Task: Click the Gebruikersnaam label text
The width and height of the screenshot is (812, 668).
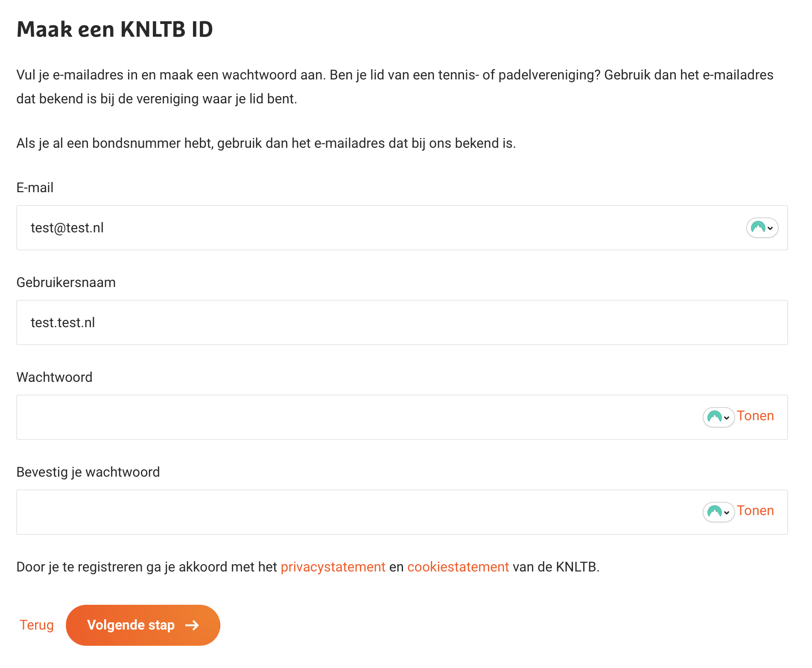Action: [x=66, y=282]
